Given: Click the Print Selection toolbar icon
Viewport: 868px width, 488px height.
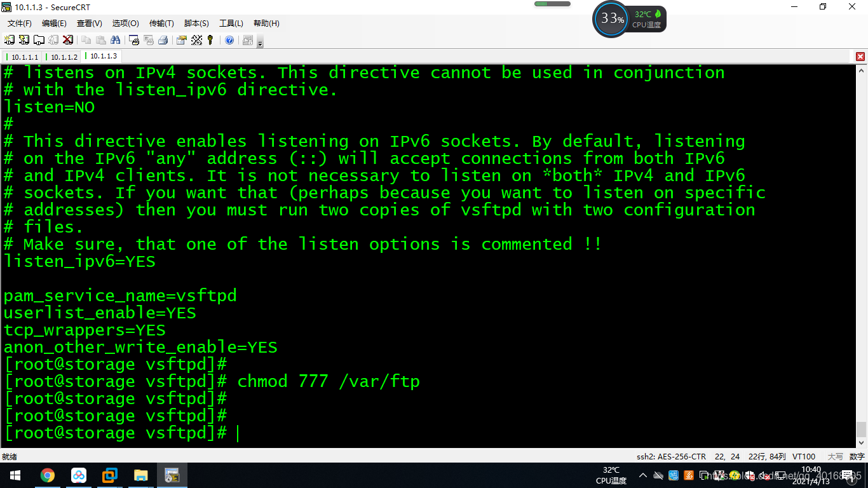Looking at the screenshot, I should tap(149, 40).
